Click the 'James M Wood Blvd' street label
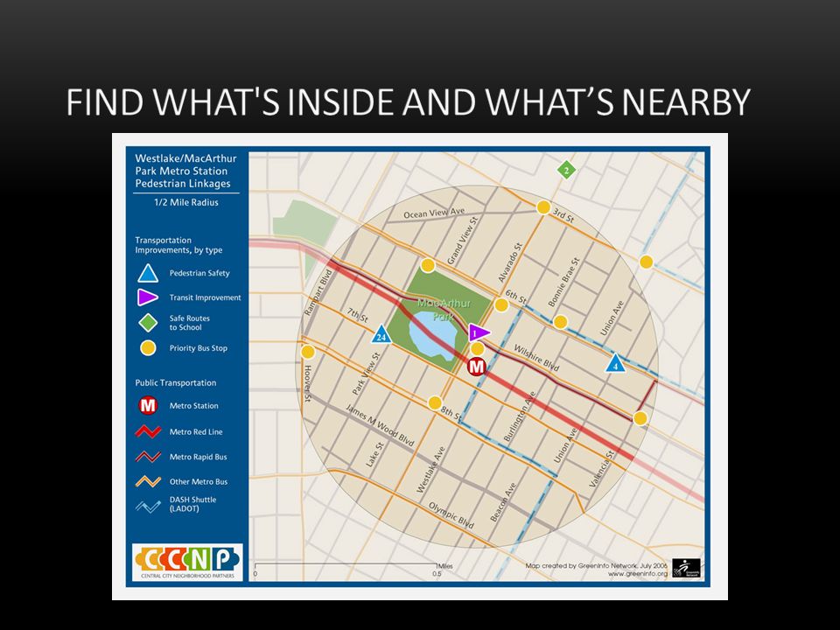This screenshot has height=630, width=840. pos(380,425)
